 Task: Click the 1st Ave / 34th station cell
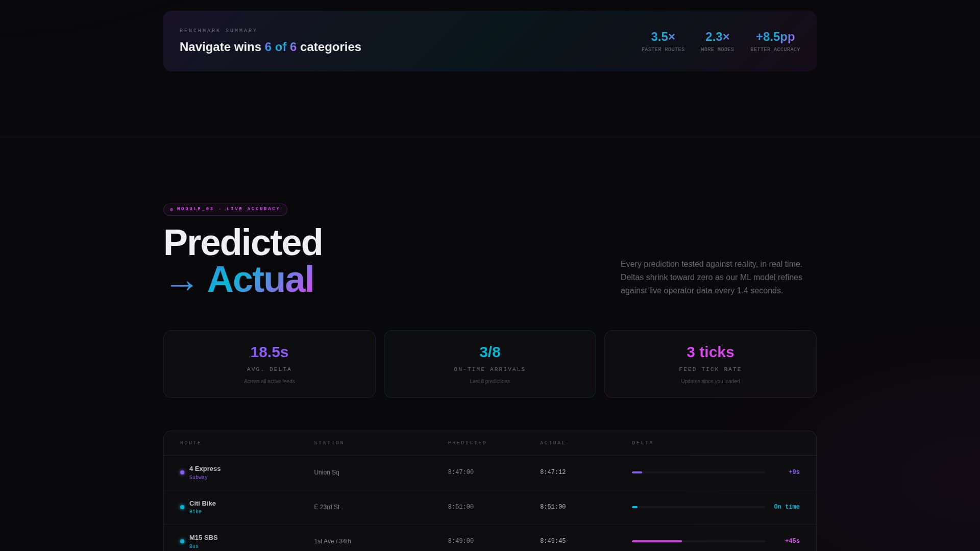click(333, 541)
